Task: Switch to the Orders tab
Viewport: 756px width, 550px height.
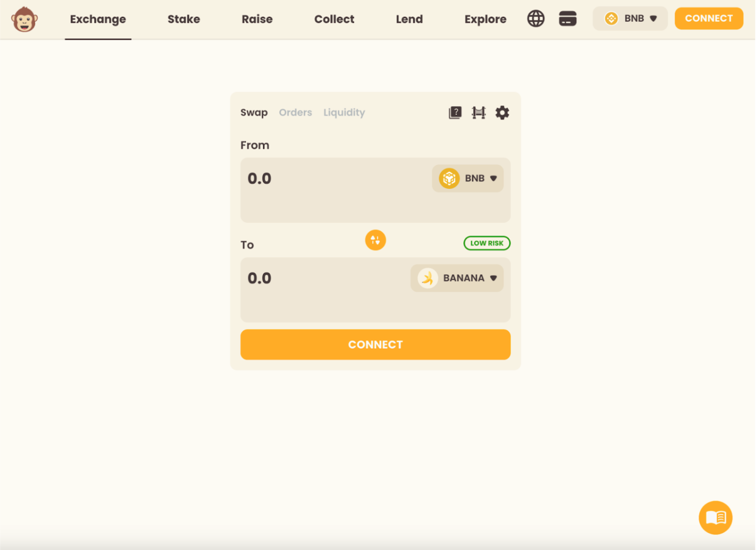Action: [295, 112]
